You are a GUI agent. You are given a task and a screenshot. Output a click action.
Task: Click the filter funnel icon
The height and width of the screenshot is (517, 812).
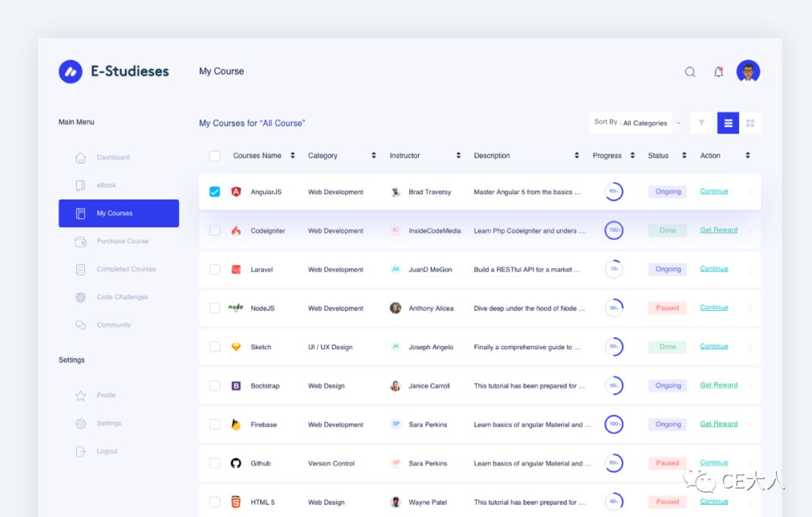(701, 123)
